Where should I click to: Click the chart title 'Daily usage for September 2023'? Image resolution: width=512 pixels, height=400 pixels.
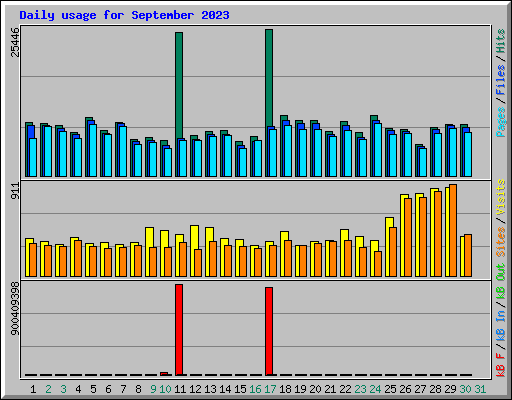tap(124, 15)
